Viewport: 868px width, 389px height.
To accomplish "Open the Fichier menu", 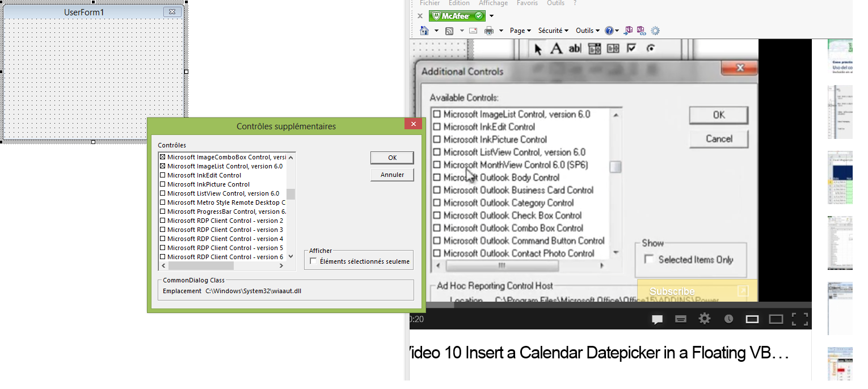I will point(429,3).
